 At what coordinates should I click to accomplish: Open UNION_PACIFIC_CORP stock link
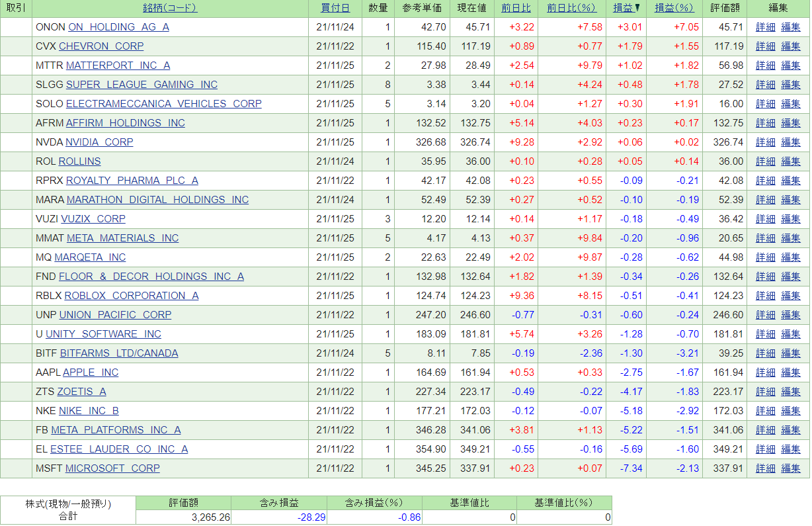pos(116,315)
